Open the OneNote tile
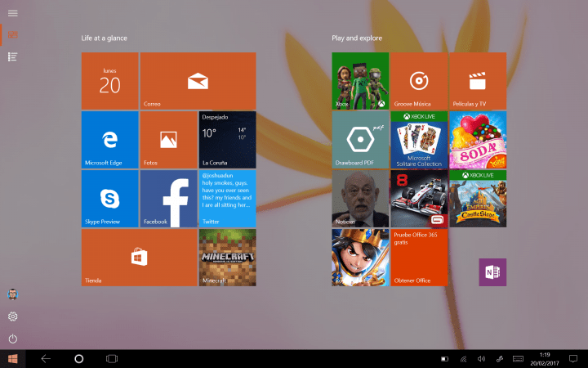This screenshot has width=588, height=368. click(492, 272)
